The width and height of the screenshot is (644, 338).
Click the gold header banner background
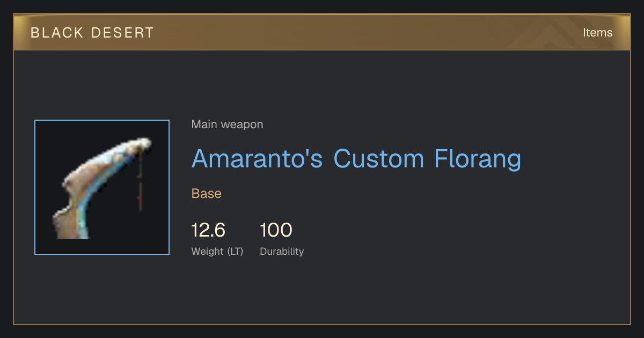coord(322,32)
